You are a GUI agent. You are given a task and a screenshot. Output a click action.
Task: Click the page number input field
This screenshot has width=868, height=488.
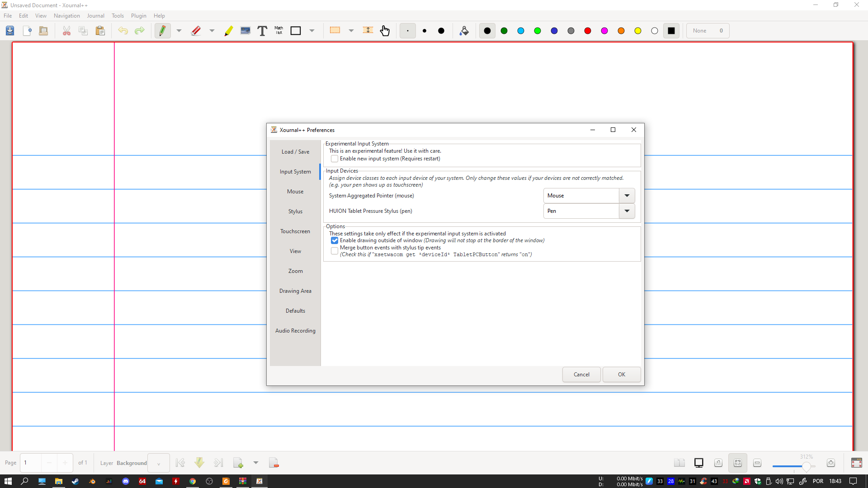(31, 463)
